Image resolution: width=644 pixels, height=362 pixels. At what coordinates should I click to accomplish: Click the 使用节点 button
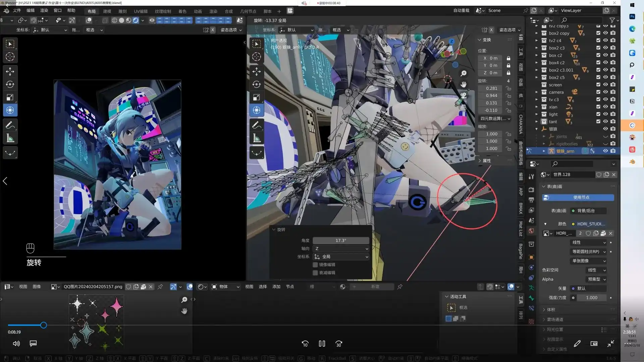(581, 198)
